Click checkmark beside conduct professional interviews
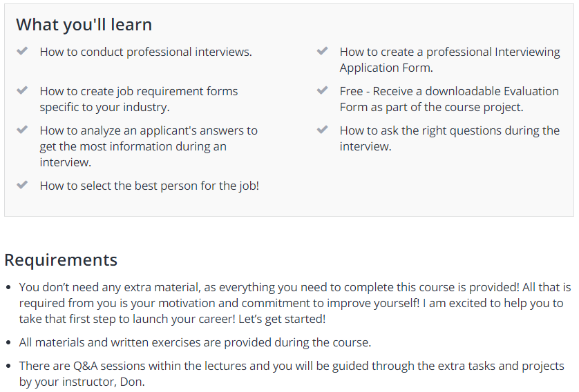Viewport: 579px width, 392px height. (22, 51)
